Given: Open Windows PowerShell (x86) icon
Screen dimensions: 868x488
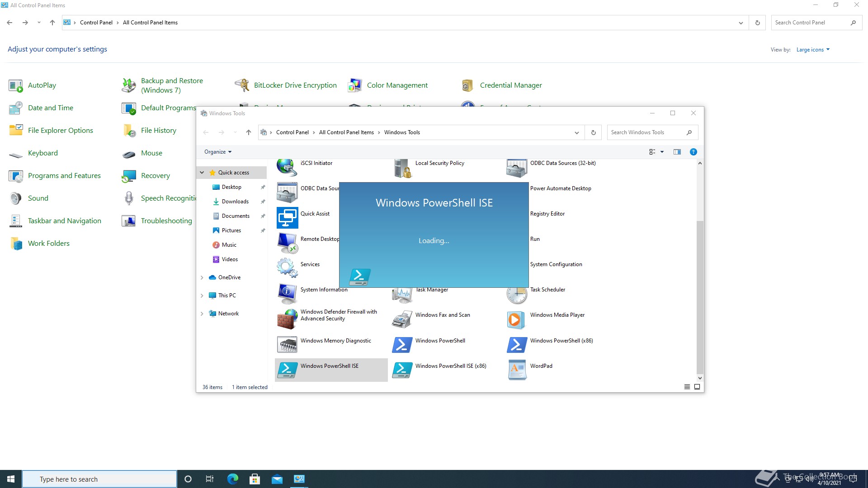Looking at the screenshot, I should click(x=517, y=344).
